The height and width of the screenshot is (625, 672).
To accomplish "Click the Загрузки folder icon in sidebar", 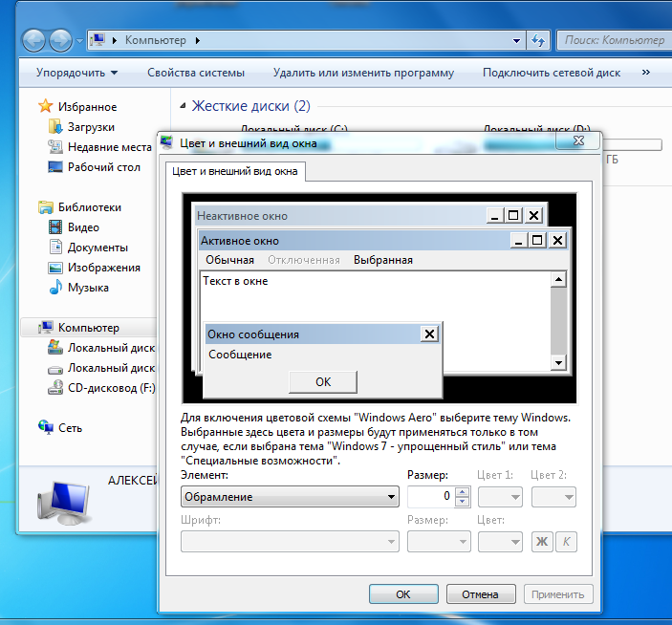I will (x=55, y=127).
